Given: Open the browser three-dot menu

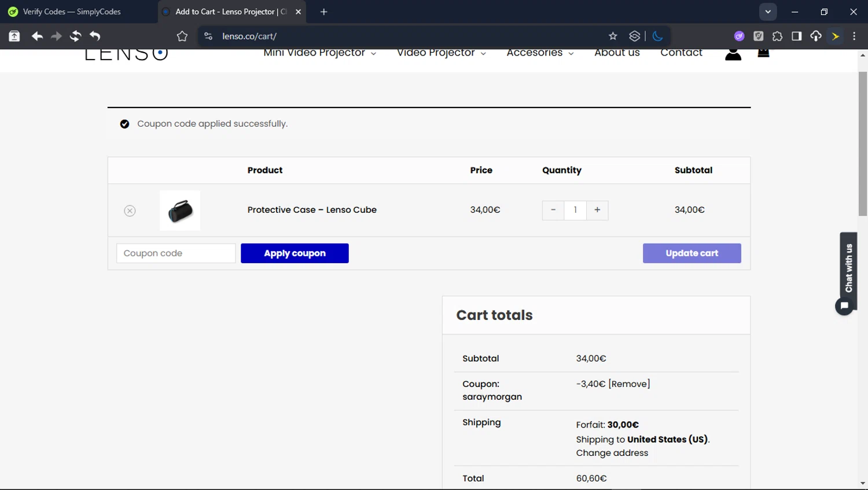Looking at the screenshot, I should (x=854, y=36).
